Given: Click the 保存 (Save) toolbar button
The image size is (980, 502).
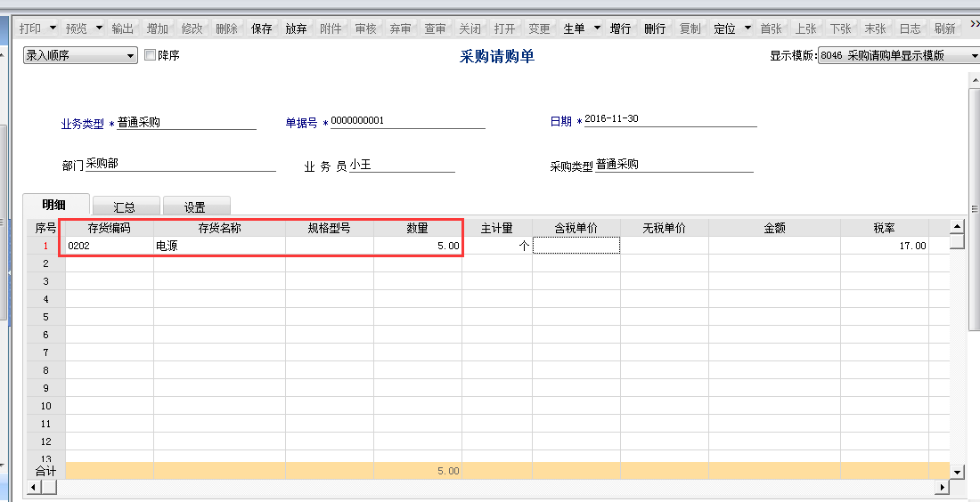Looking at the screenshot, I should click(262, 28).
